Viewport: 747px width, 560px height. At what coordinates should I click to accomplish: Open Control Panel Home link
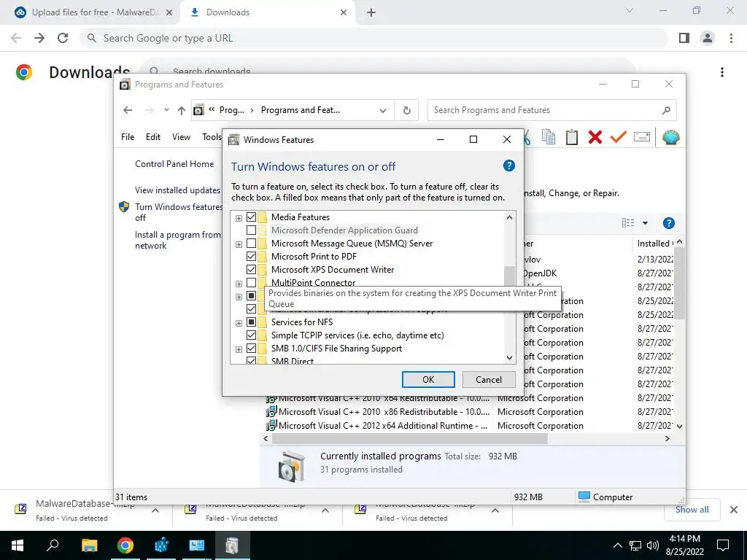(174, 164)
